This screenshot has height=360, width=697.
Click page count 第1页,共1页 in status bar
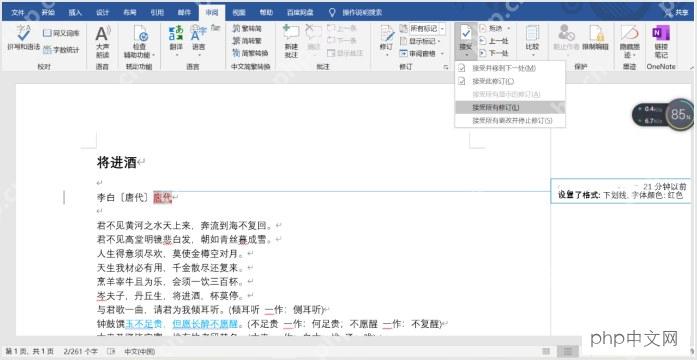pos(28,352)
